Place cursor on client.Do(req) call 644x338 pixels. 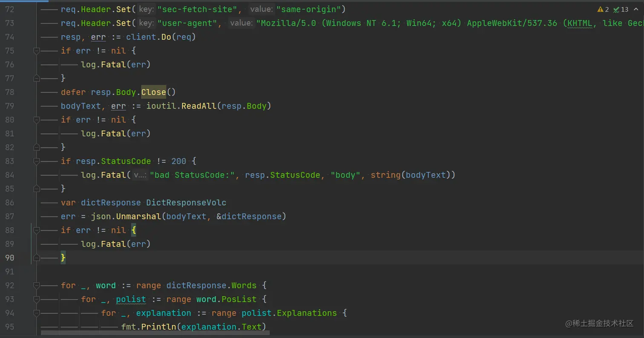tap(161, 37)
